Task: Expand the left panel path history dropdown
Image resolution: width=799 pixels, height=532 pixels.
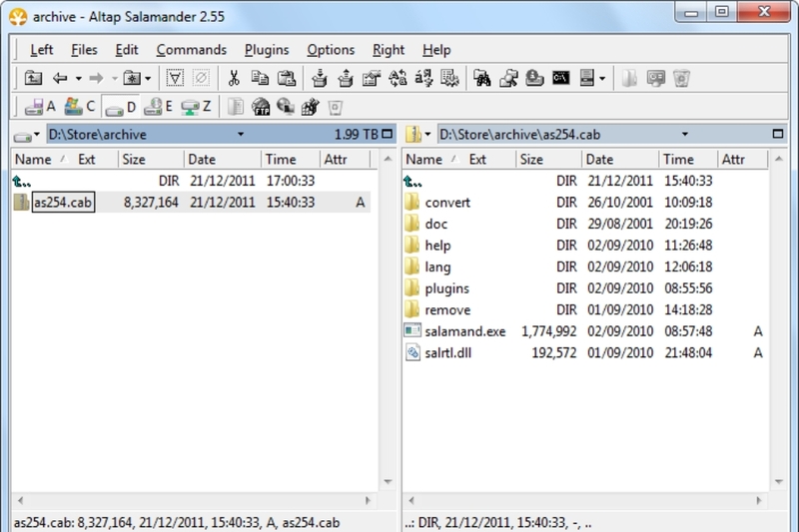Action: click(241, 134)
